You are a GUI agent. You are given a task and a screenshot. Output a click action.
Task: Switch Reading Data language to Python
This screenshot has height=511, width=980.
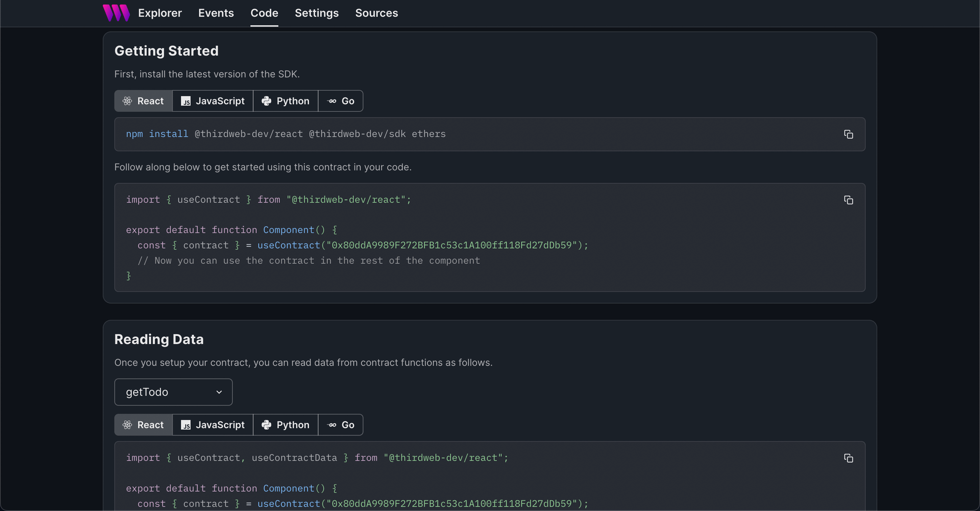click(285, 425)
